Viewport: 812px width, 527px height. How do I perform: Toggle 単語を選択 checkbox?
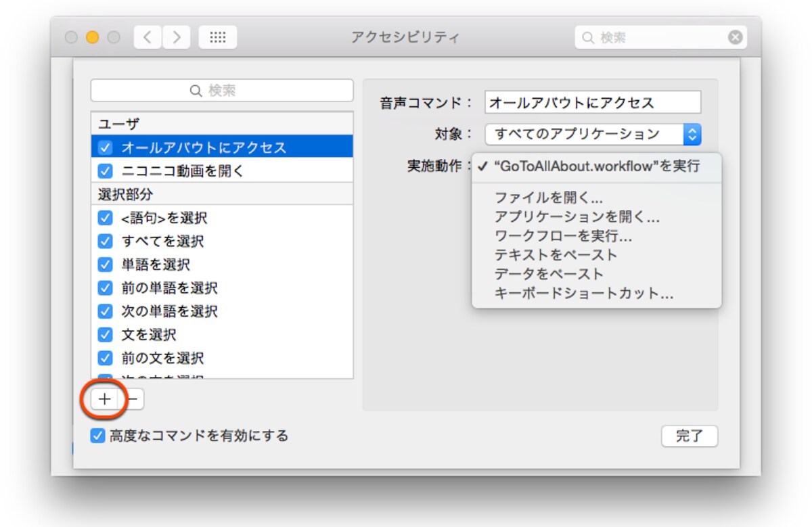pos(105,265)
